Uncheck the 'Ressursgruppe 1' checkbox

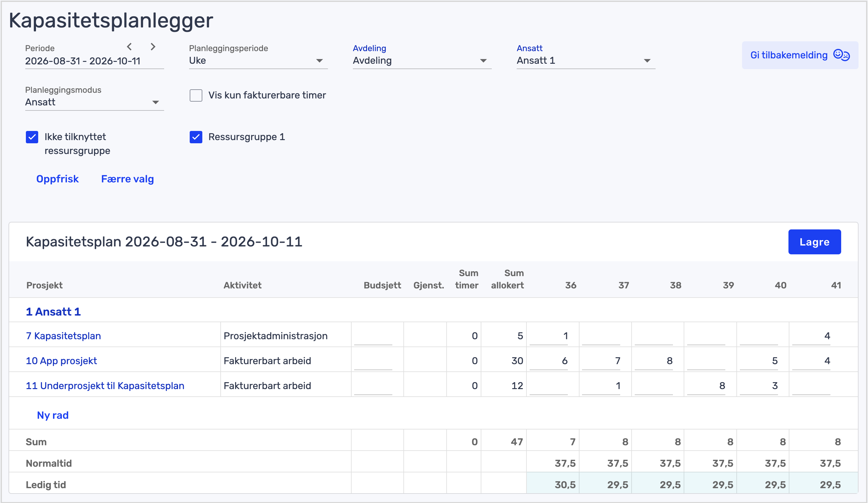pyautogui.click(x=196, y=137)
